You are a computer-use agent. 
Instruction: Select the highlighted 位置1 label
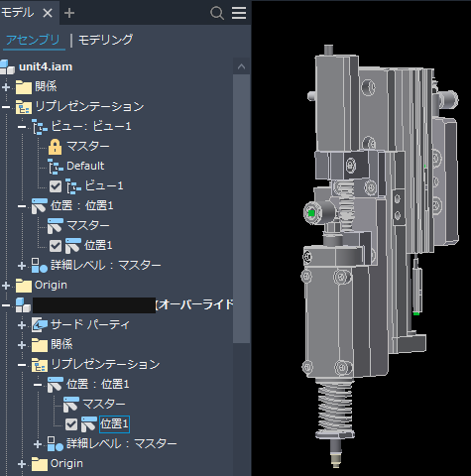[x=114, y=424]
